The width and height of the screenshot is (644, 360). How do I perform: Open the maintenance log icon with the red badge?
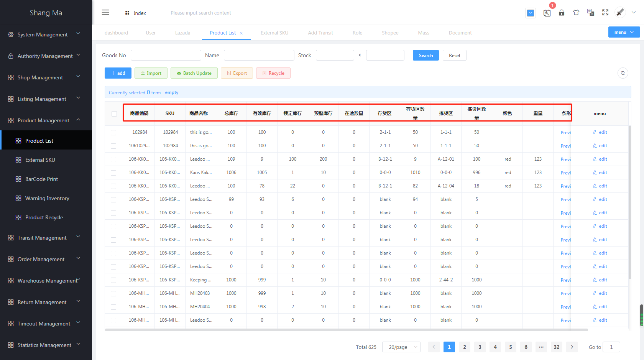547,13
